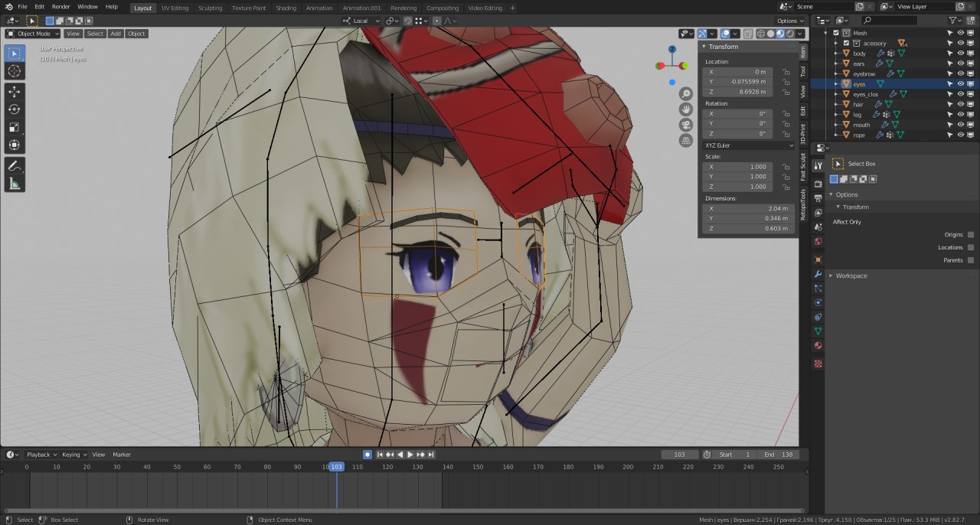Open the Modifiers properties tab
Image resolution: width=980 pixels, height=525 pixels.
[818, 274]
